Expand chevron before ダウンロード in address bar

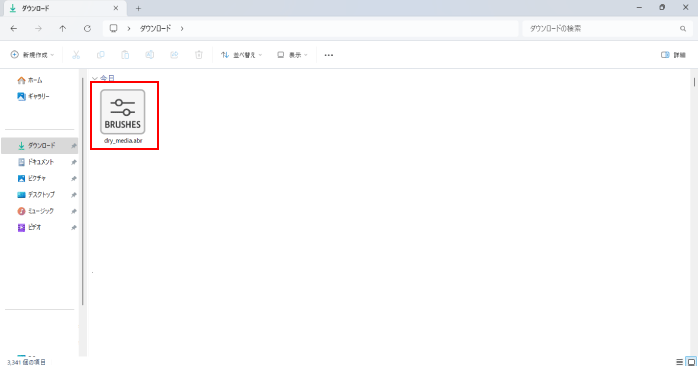tap(129, 28)
